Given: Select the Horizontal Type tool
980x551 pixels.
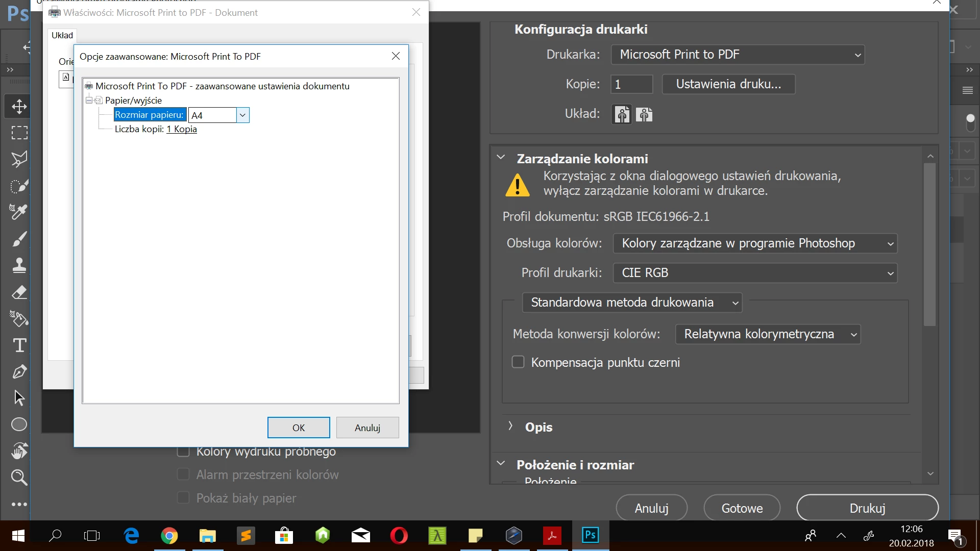Looking at the screenshot, I should (x=19, y=345).
